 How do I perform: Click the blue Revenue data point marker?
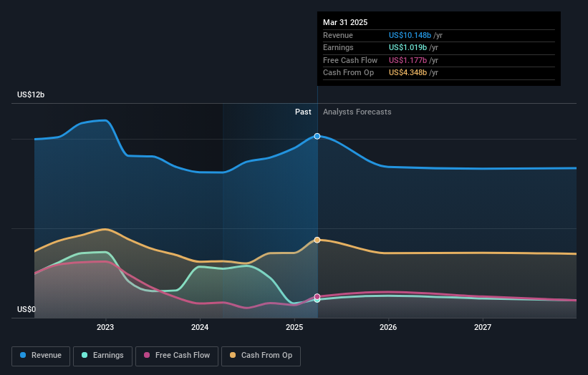pos(317,137)
